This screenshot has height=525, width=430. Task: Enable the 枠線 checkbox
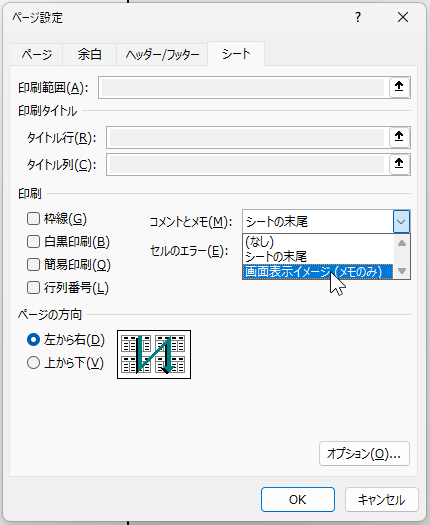pyautogui.click(x=33, y=219)
